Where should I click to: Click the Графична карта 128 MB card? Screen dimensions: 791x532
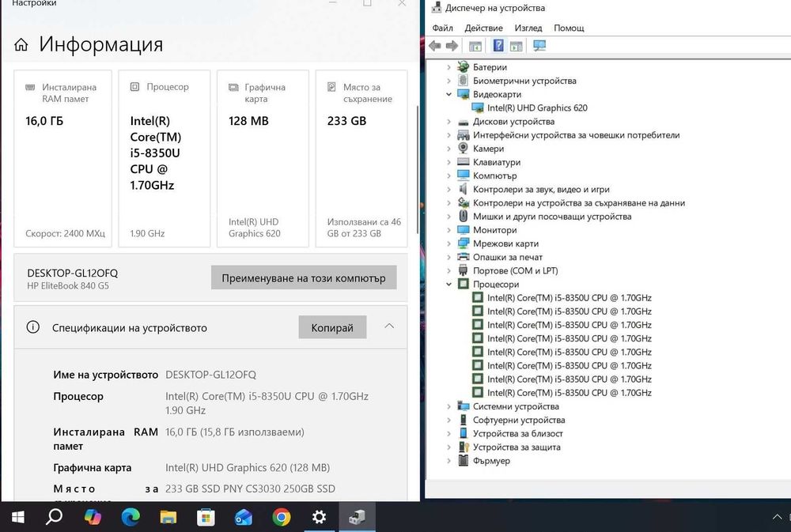[263, 159]
